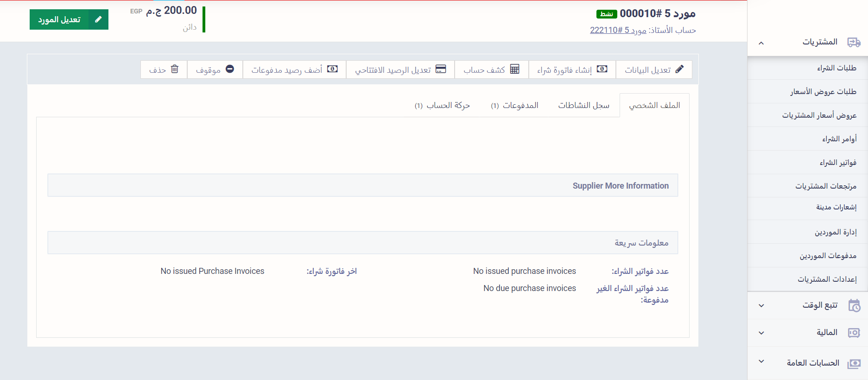
Task: Click the pencil icon in Edit Data button
Action: [679, 70]
